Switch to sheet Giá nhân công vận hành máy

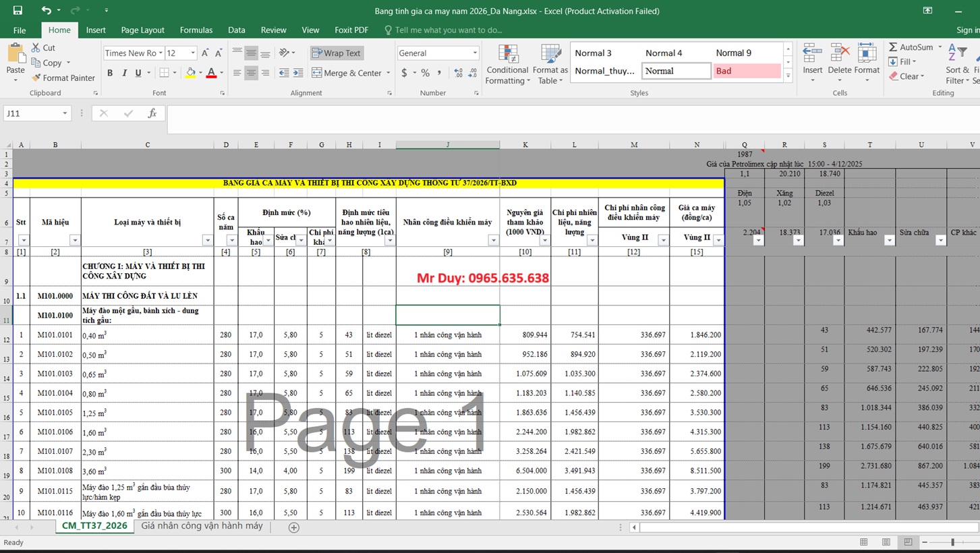pyautogui.click(x=202, y=526)
